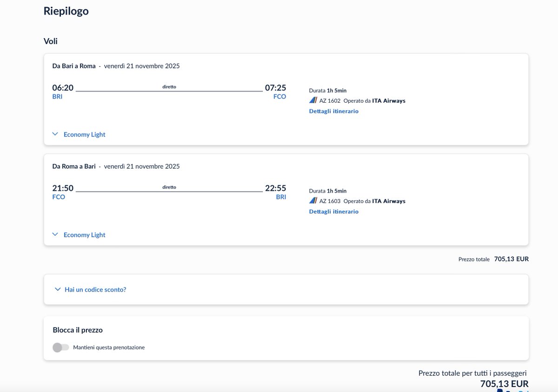Open Dettagli itinerario for flight AZ 1603
The height and width of the screenshot is (392, 558).
pyautogui.click(x=333, y=211)
